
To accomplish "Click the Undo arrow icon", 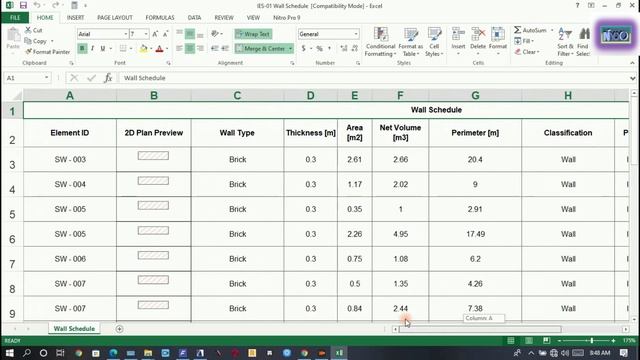I will (x=37, y=5).
